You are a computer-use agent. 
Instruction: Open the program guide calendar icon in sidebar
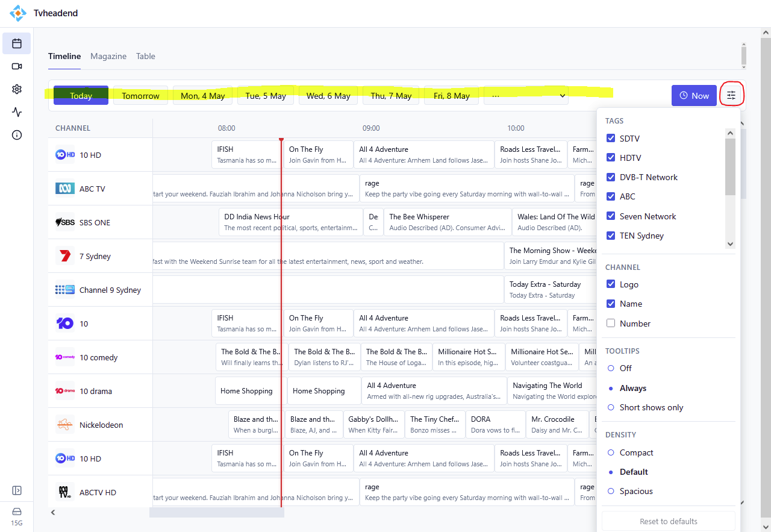click(x=17, y=43)
